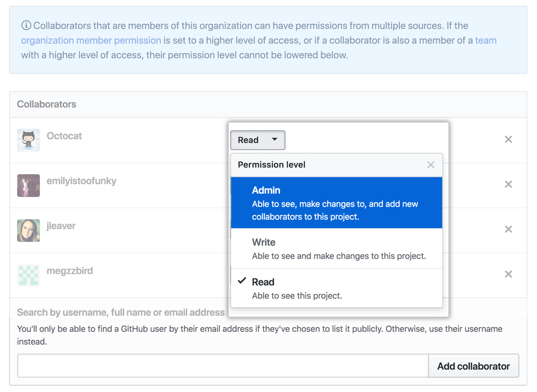Remove megzzbird with the X icon
The width and height of the screenshot is (537, 392).
pyautogui.click(x=508, y=274)
